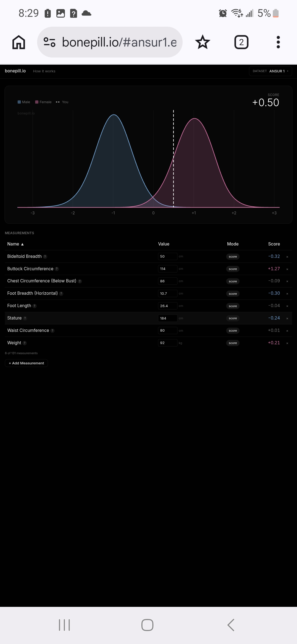Remove the Foot Length measurement row

287,306
